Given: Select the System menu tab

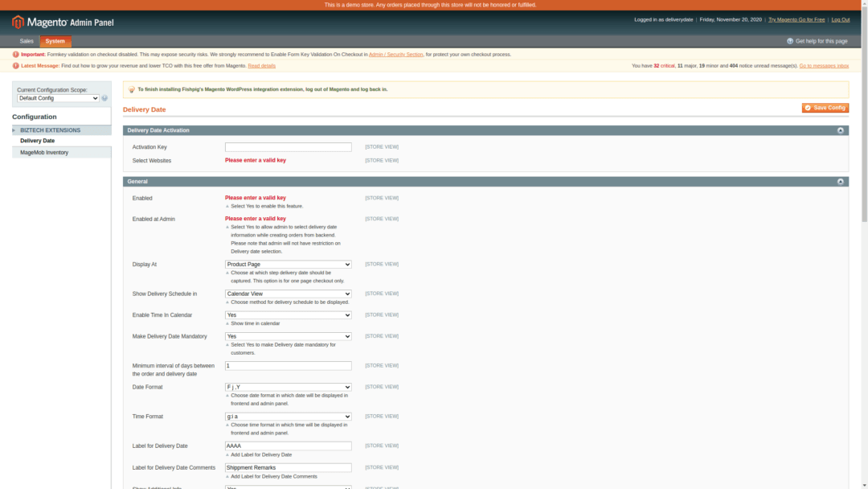Looking at the screenshot, I should click(55, 40).
